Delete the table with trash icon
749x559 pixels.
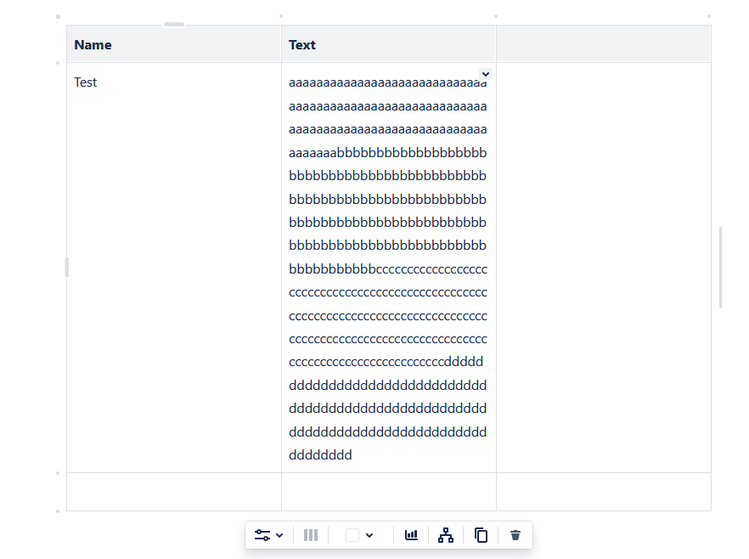coord(515,535)
